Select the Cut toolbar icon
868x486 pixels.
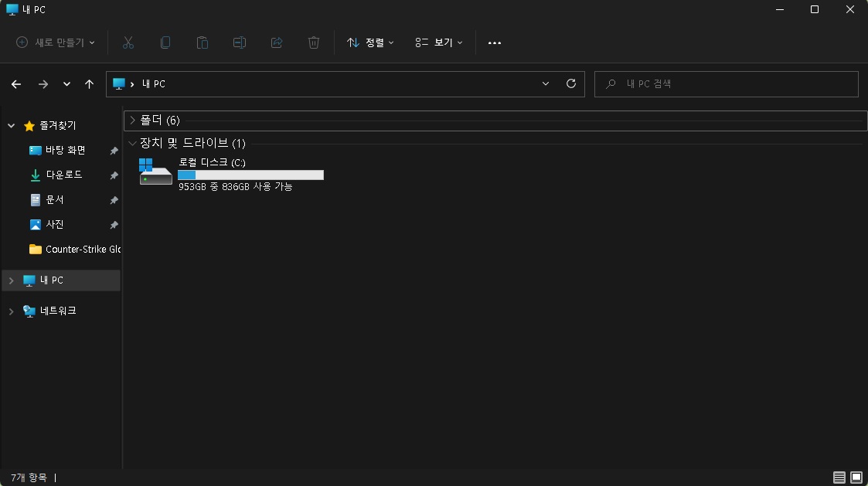(x=128, y=42)
